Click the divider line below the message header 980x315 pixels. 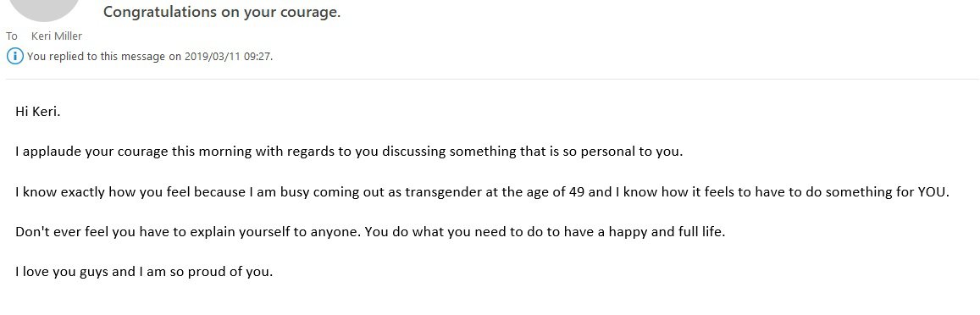493,80
